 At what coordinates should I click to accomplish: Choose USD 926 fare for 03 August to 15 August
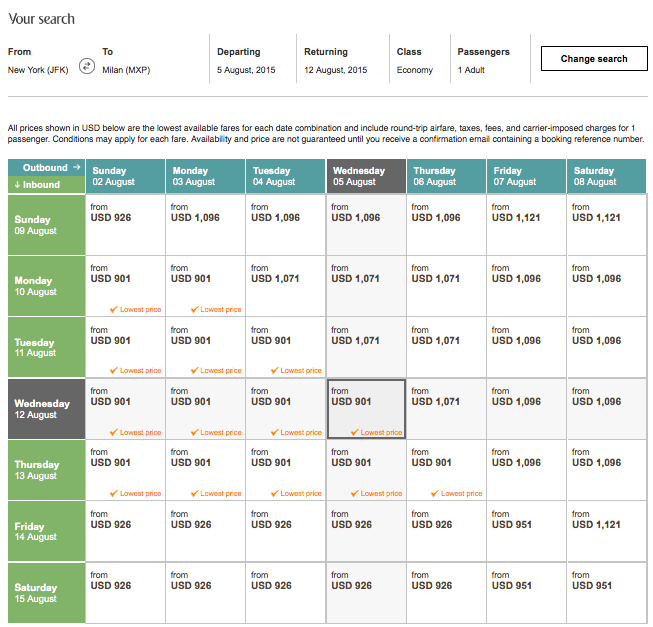coord(206,593)
